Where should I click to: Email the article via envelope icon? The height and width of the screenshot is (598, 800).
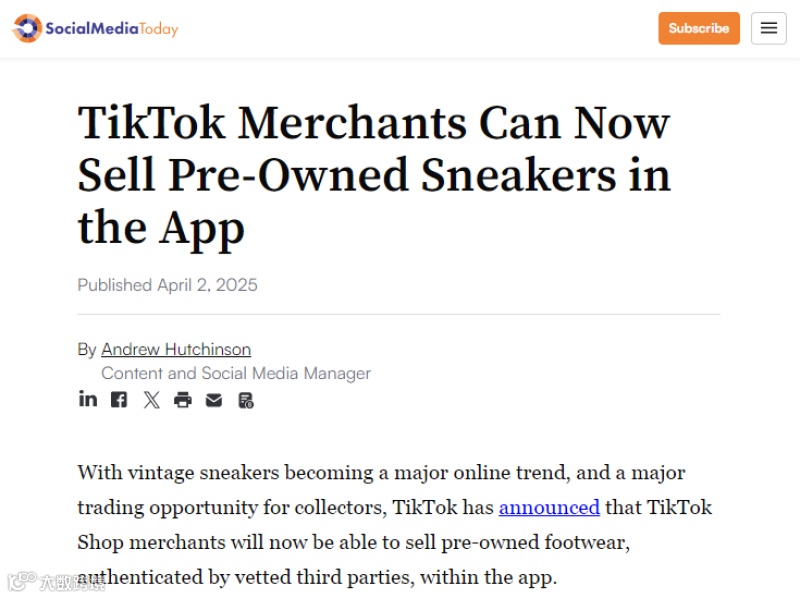(x=214, y=400)
